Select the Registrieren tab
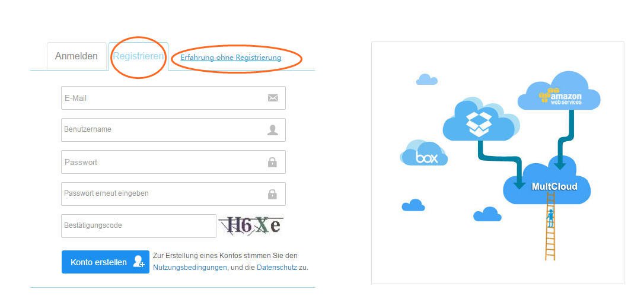The image size is (644, 302). click(138, 56)
